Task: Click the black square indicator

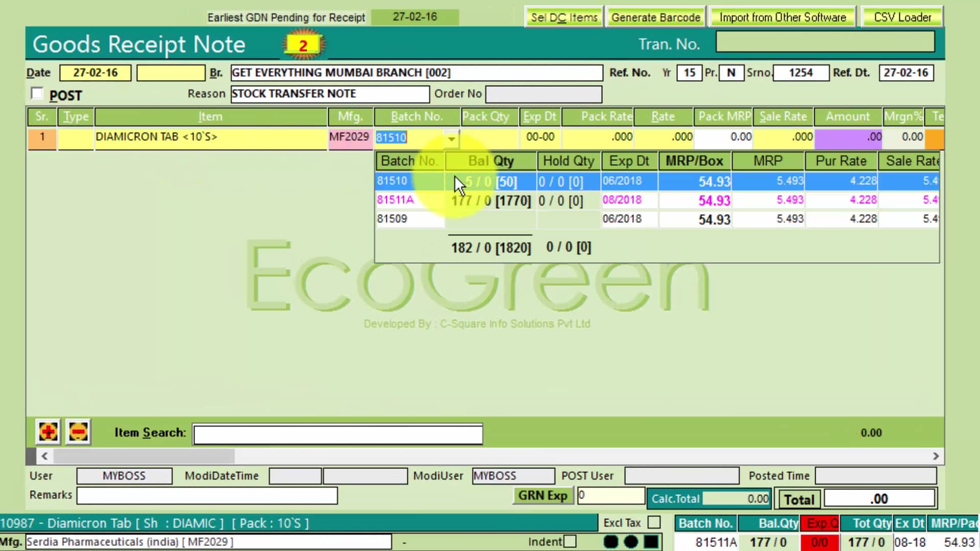Action: pos(651,542)
